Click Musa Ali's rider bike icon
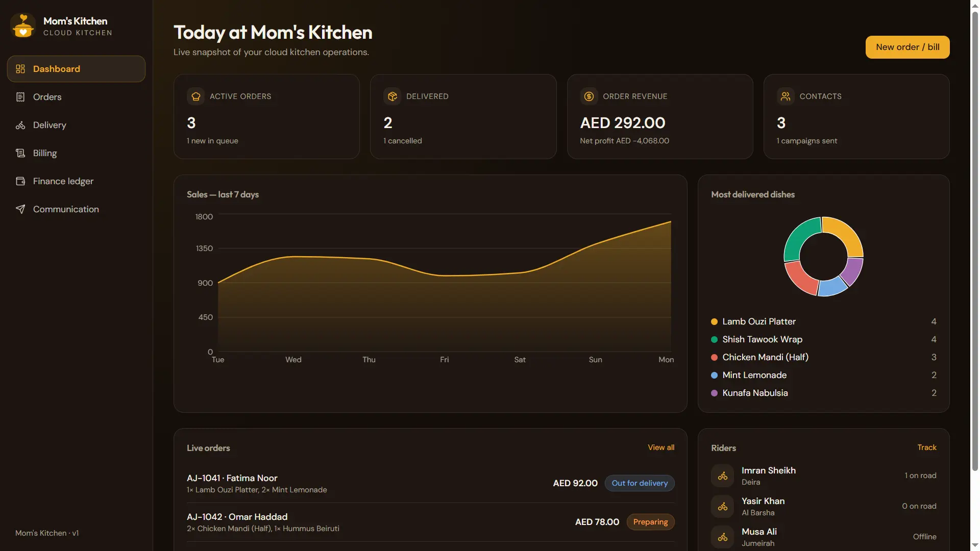 point(723,537)
